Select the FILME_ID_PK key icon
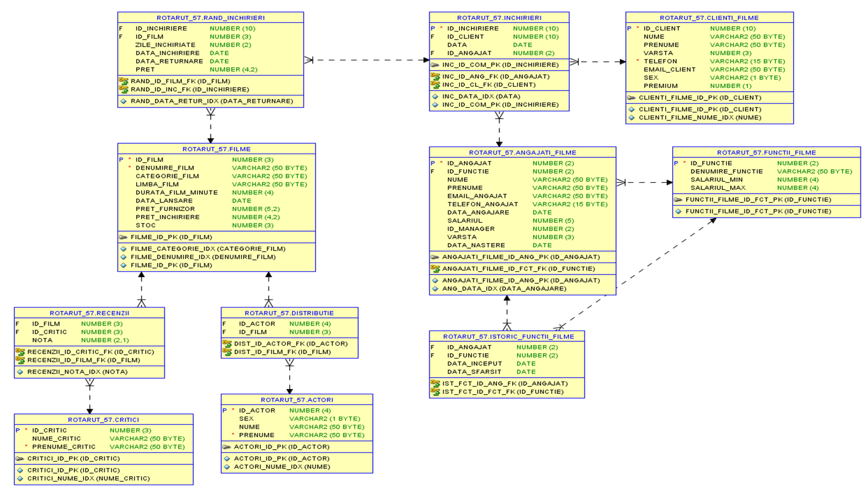 [x=123, y=237]
